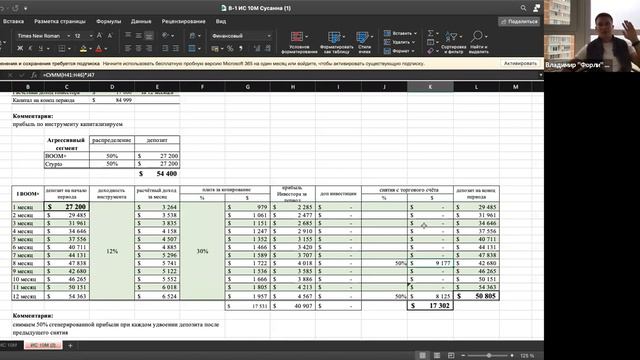Decrease decimal places
Screen dimensions: 640x360
(x=268, y=49)
